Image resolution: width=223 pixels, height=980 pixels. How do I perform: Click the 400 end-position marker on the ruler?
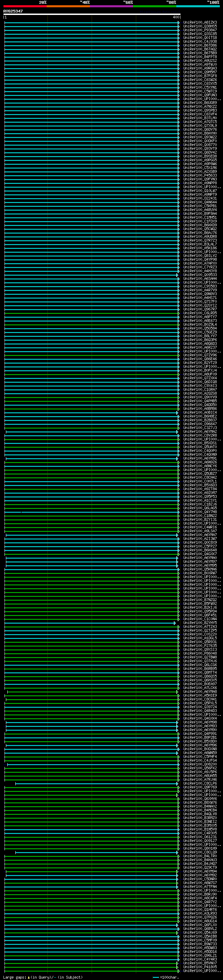pyautogui.click(x=176, y=17)
